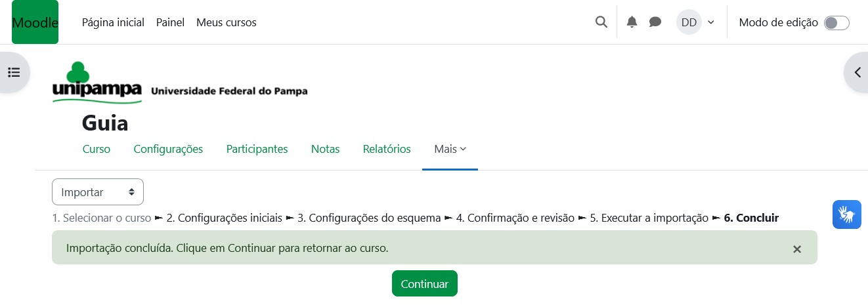Open the messages chat bubble icon

655,22
